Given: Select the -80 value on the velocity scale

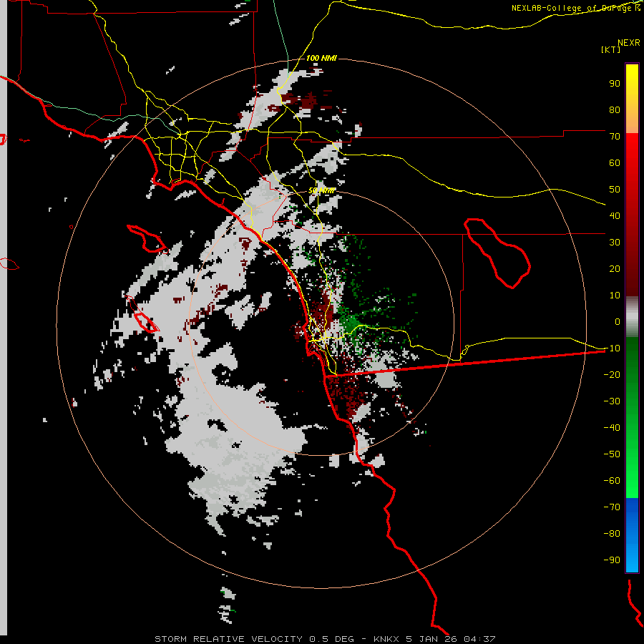Looking at the screenshot, I should (612, 534).
